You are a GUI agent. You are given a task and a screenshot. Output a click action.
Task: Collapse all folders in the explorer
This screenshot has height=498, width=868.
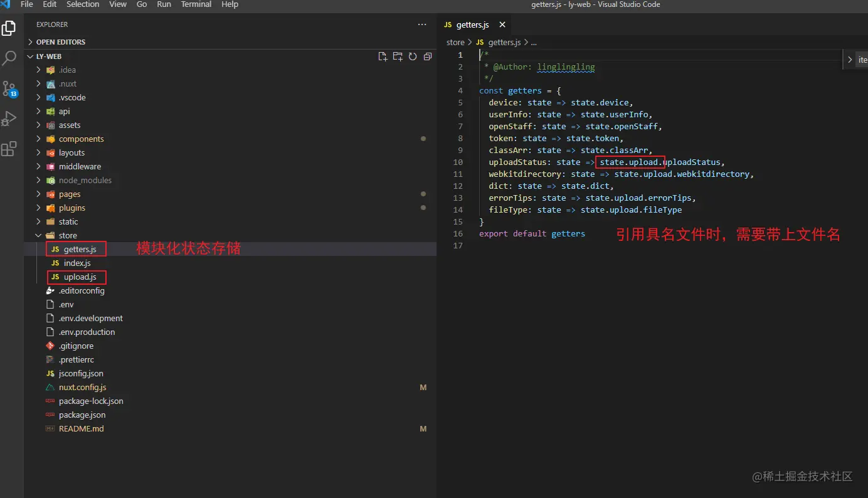point(428,56)
